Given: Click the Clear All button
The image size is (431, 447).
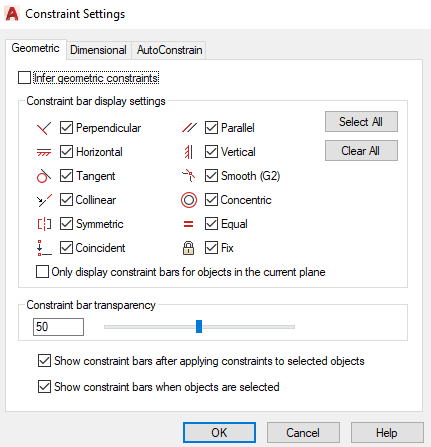Looking at the screenshot, I should pos(361,151).
